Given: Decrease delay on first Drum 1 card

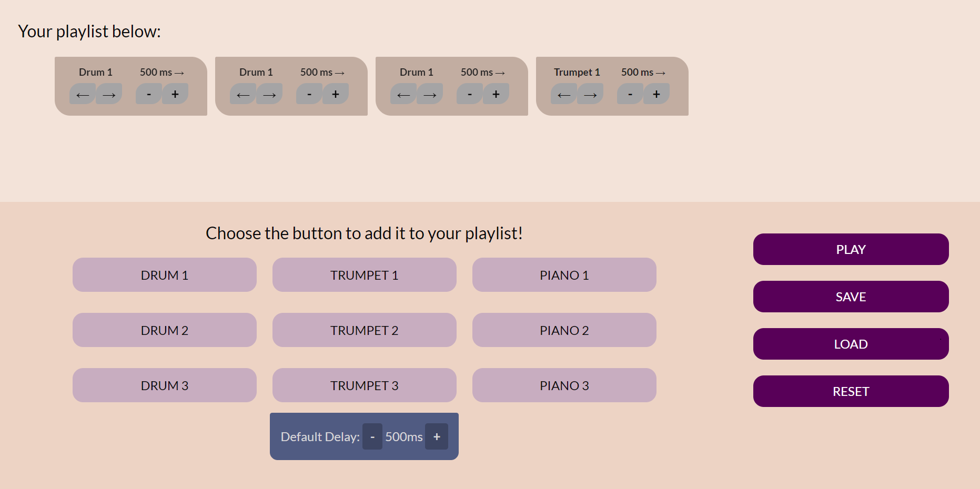Looking at the screenshot, I should point(149,94).
